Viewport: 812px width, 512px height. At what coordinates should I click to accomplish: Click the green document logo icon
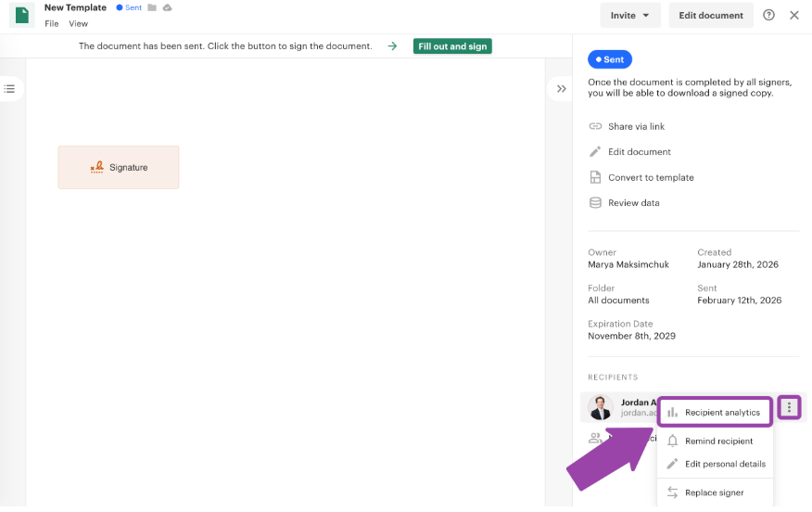(x=21, y=15)
